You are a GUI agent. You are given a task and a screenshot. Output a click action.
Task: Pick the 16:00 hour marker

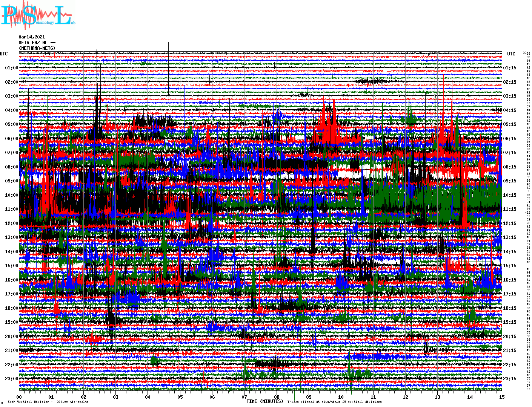click(11, 280)
